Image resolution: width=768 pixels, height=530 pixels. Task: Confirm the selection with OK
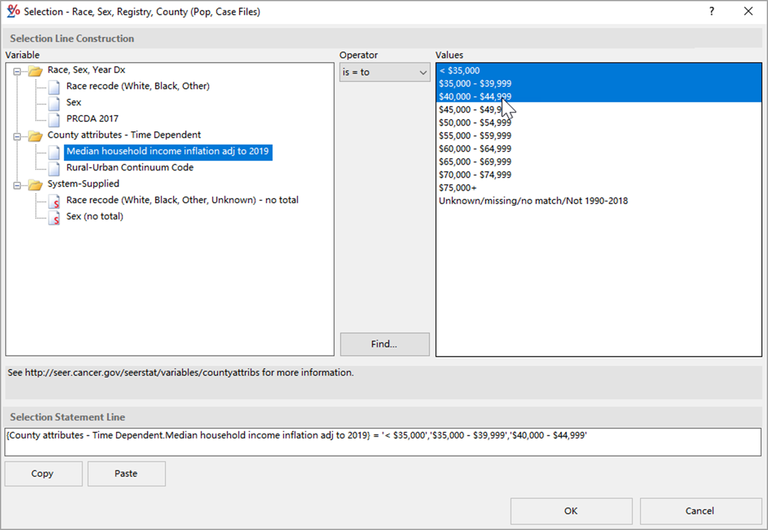[570, 511]
